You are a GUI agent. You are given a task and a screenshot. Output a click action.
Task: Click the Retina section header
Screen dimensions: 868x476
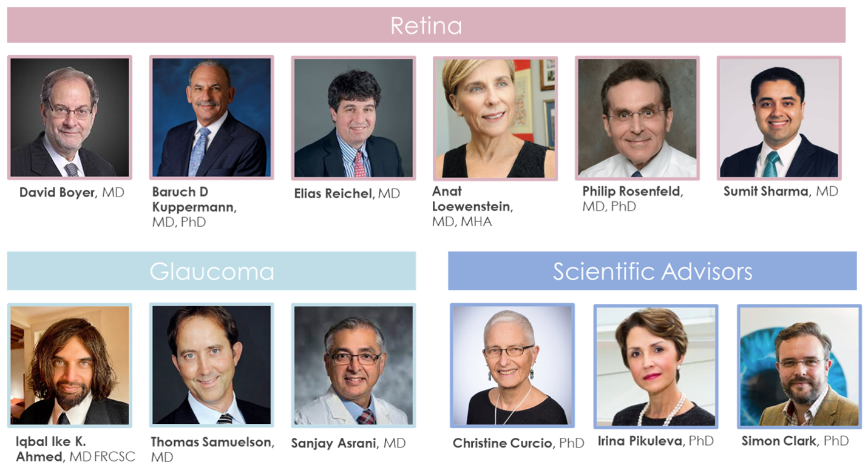(426, 25)
